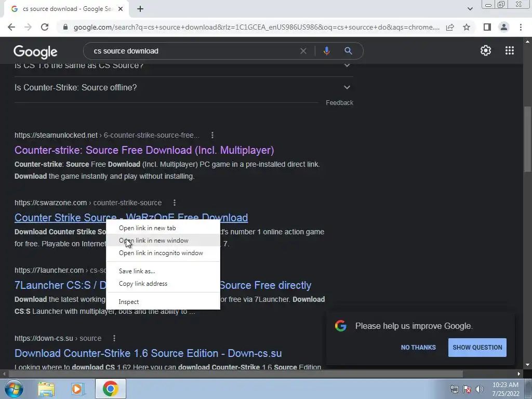Click the https://down-cs.su breadcrumb text
532x399 pixels.
click(44, 338)
